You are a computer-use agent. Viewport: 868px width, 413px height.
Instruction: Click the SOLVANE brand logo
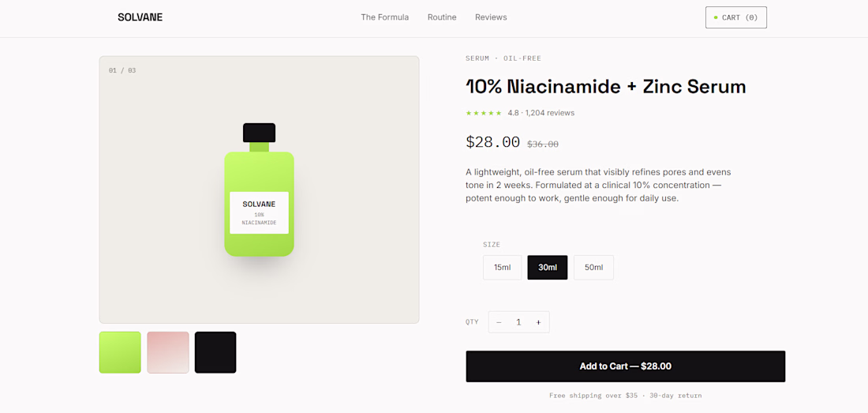coord(140,17)
